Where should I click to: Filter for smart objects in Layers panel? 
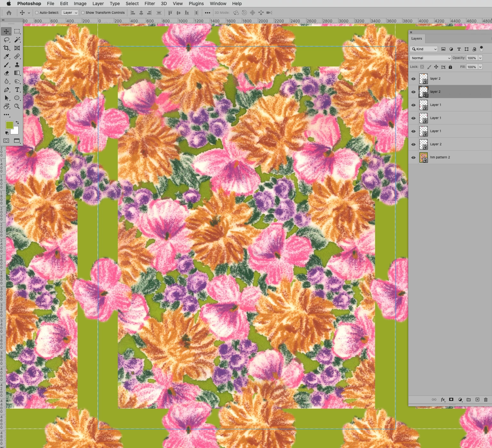pyautogui.click(x=474, y=49)
